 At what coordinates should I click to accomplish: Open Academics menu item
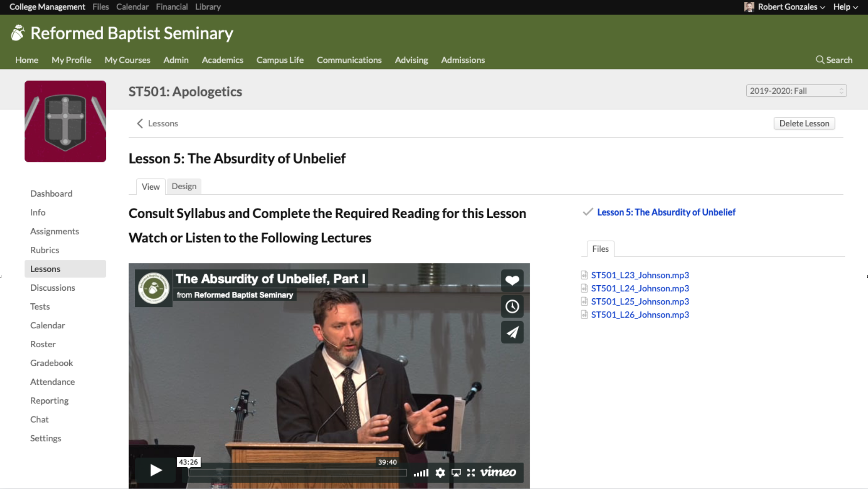pyautogui.click(x=222, y=60)
